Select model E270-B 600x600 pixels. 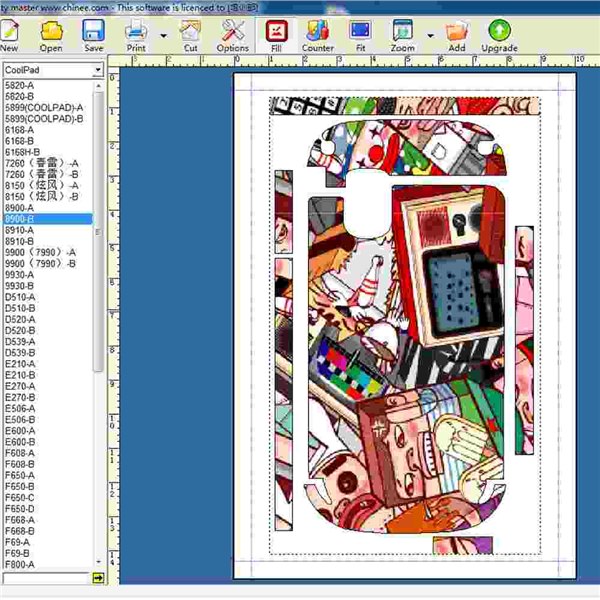click(20, 397)
